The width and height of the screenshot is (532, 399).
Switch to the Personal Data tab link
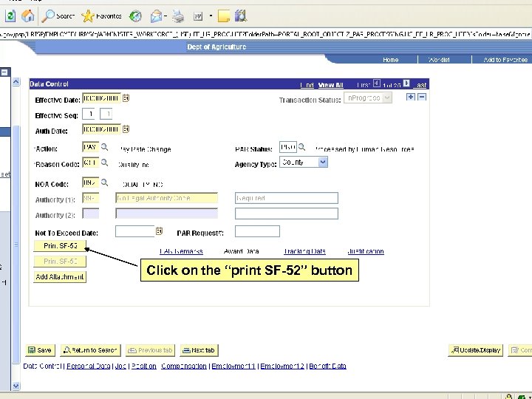pos(88,366)
